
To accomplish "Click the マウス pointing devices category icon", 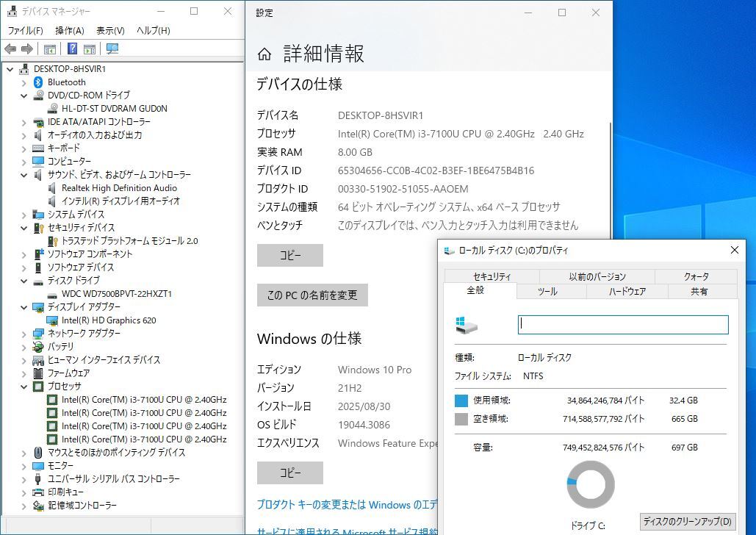I will pos(38,453).
